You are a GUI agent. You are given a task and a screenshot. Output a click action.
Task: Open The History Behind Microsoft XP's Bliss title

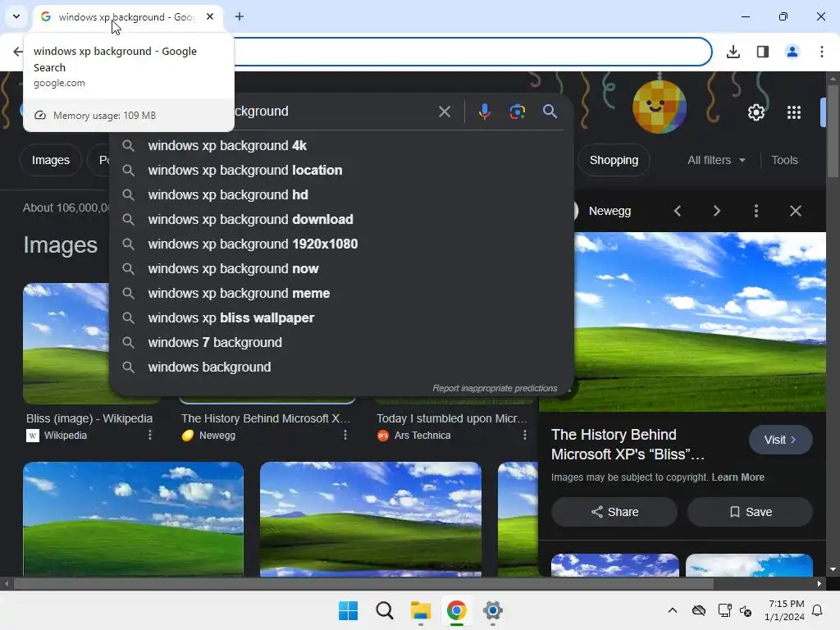click(628, 444)
